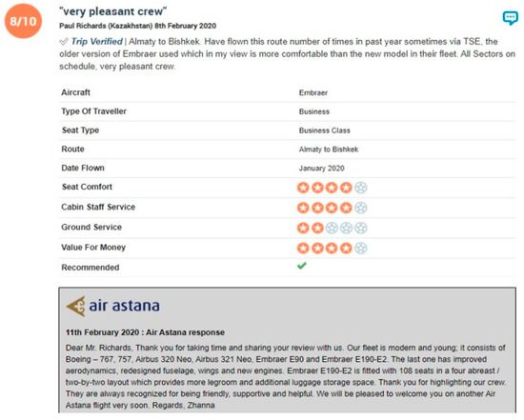
Task: Click reviewer name Paul Richards
Action: pos(83,26)
